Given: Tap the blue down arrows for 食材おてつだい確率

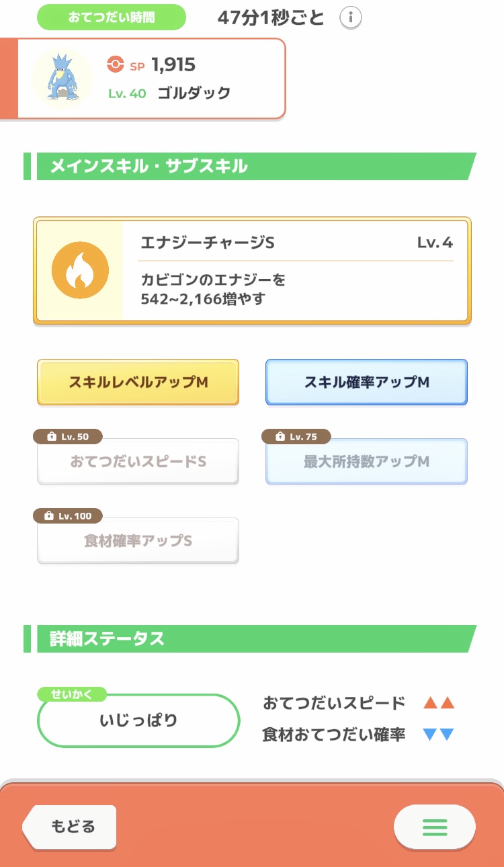Looking at the screenshot, I should point(439,735).
